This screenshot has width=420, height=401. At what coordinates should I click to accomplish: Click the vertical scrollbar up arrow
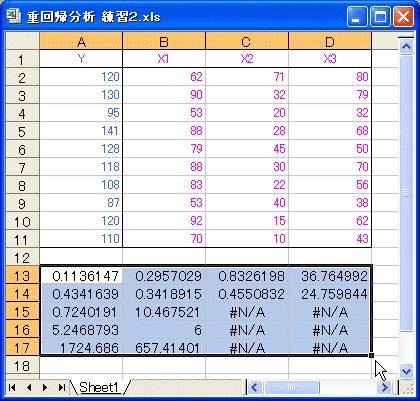pos(406,46)
